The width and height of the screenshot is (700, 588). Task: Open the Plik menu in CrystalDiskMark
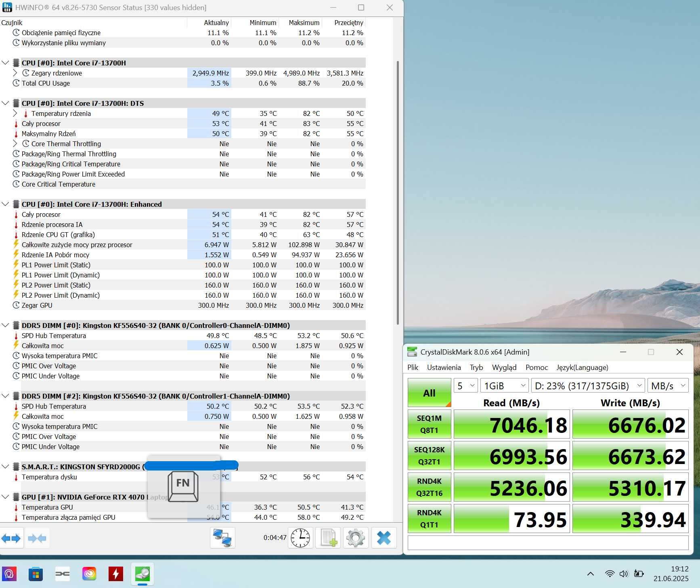pos(413,367)
